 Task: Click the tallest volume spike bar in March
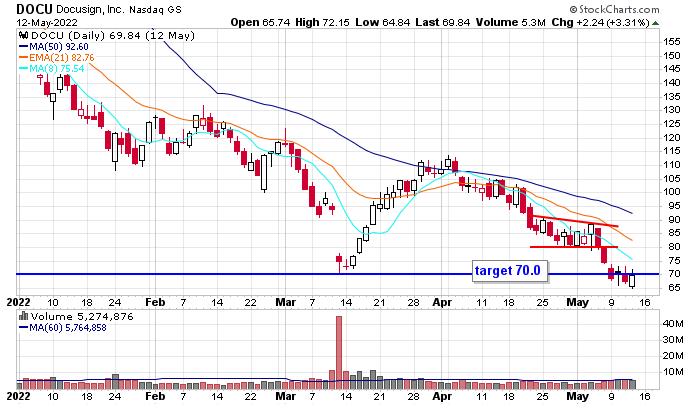click(340, 350)
